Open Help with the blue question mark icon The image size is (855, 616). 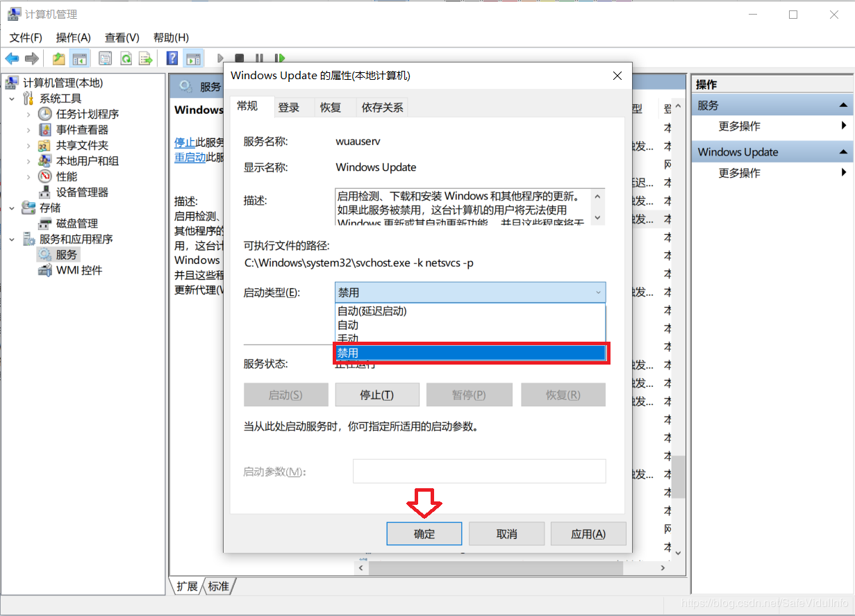(172, 58)
